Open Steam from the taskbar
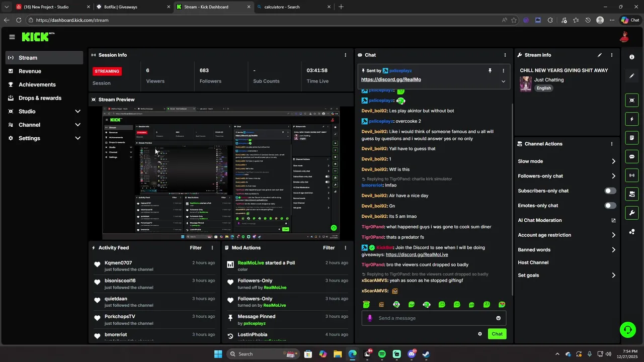This screenshot has height=362, width=644. pos(426,354)
